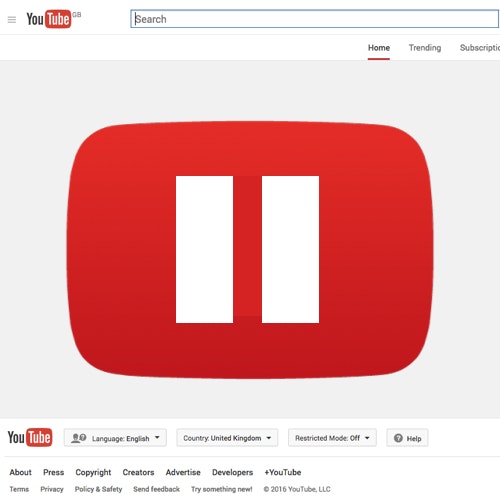
Task: Click the © 2016 YouTube, LLC text
Action: pyautogui.click(x=297, y=489)
